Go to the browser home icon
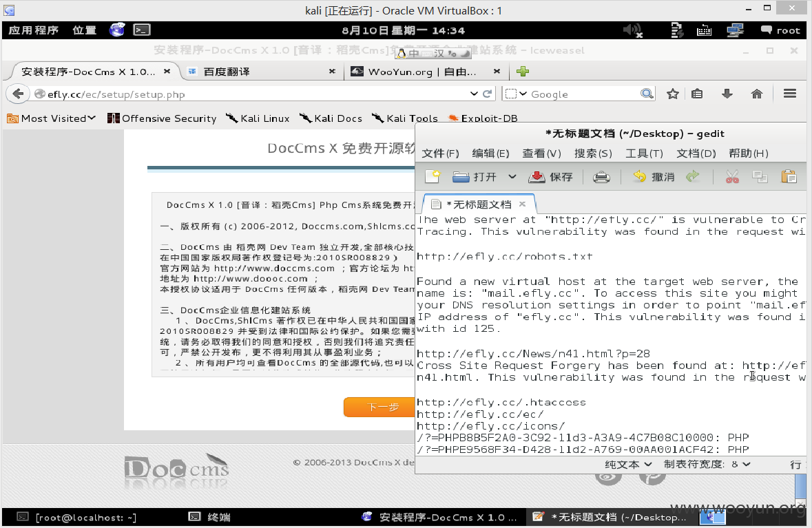This screenshot has height=528, width=812. [x=757, y=94]
